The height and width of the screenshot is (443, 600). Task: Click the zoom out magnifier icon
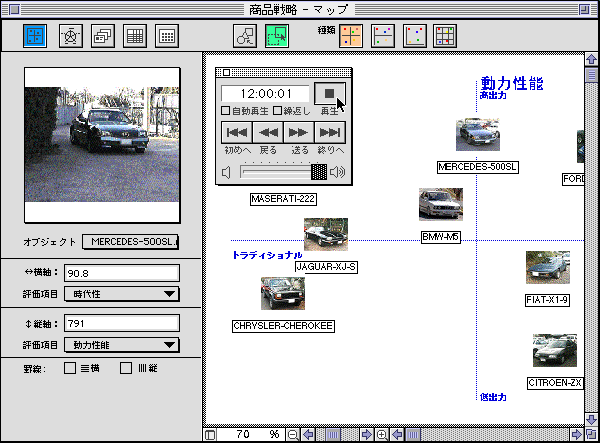pos(293,435)
